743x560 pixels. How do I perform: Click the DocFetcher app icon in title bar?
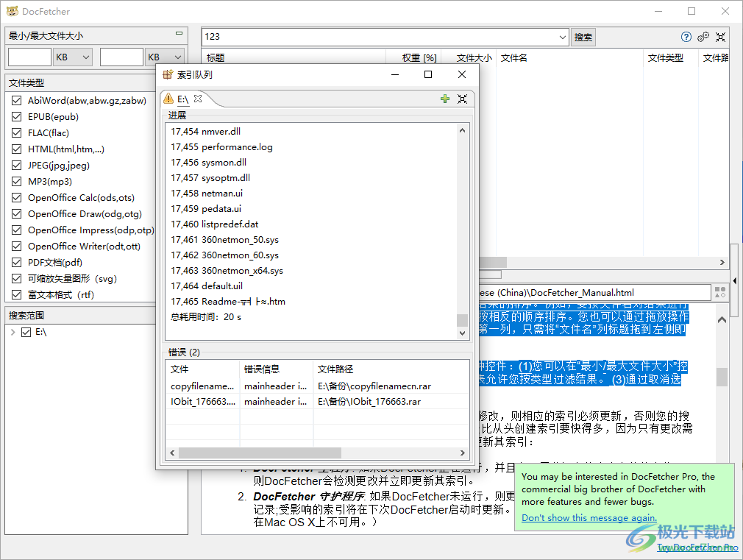click(x=13, y=11)
